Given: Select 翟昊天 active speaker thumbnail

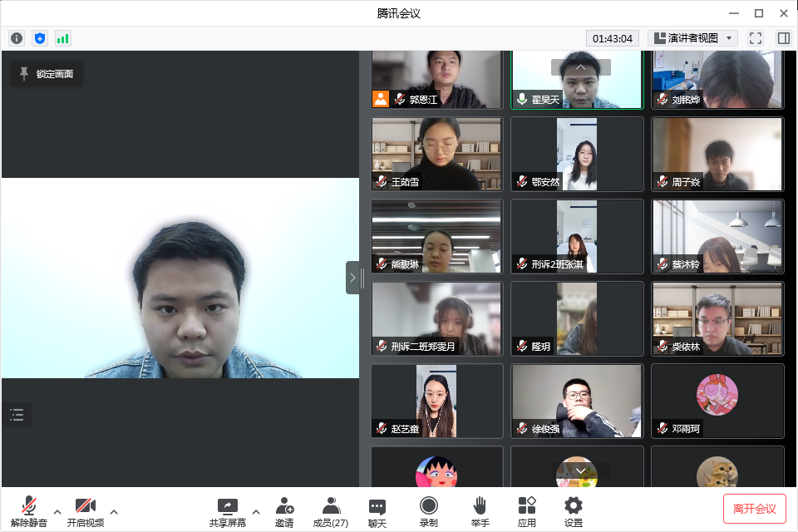Looking at the screenshot, I should tap(577, 79).
